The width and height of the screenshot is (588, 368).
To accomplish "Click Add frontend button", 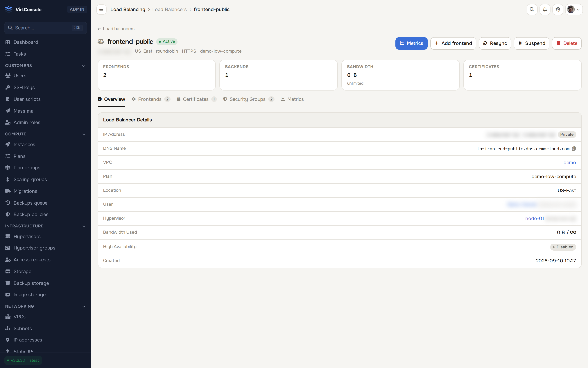I will click(x=453, y=43).
